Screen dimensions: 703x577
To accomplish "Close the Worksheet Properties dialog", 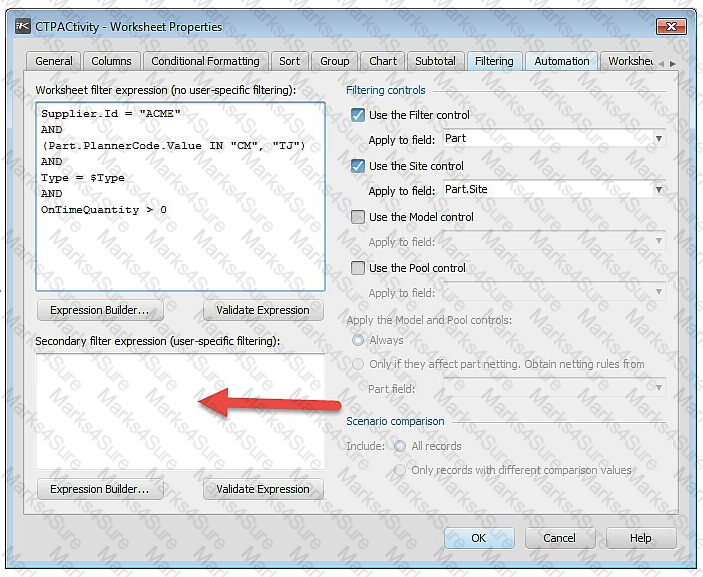I will (x=671, y=26).
